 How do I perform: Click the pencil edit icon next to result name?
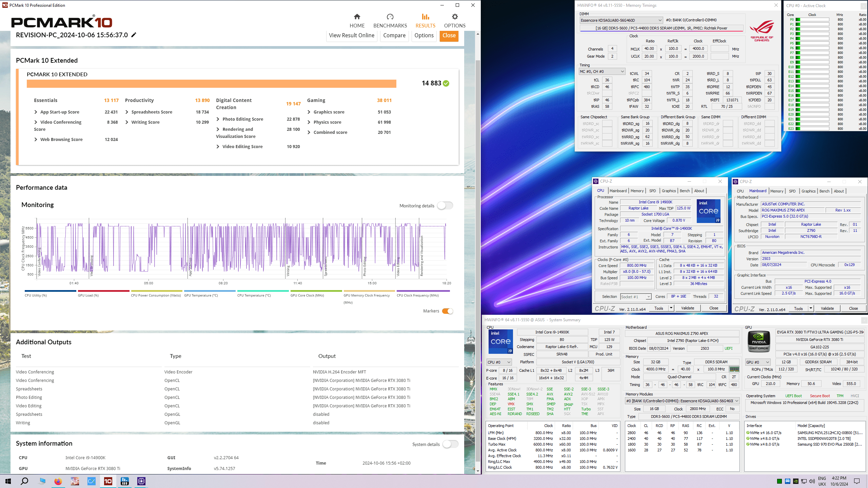pyautogui.click(x=134, y=35)
